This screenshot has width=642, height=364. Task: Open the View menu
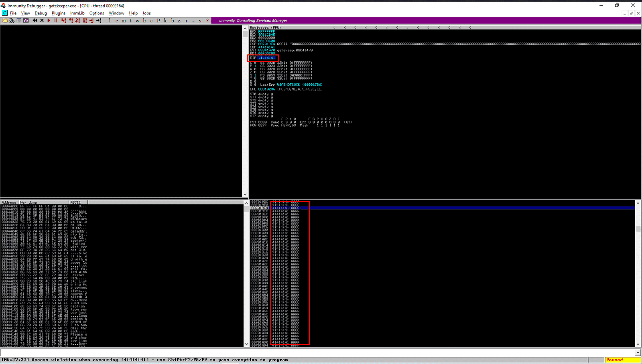click(x=25, y=13)
